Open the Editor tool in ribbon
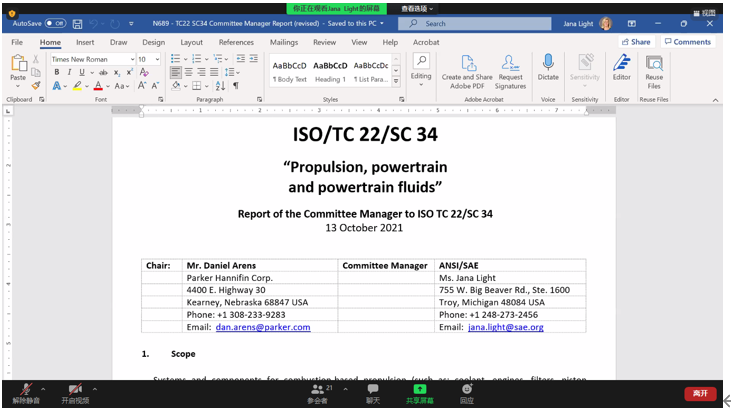The width and height of the screenshot is (731, 411). pos(622,65)
